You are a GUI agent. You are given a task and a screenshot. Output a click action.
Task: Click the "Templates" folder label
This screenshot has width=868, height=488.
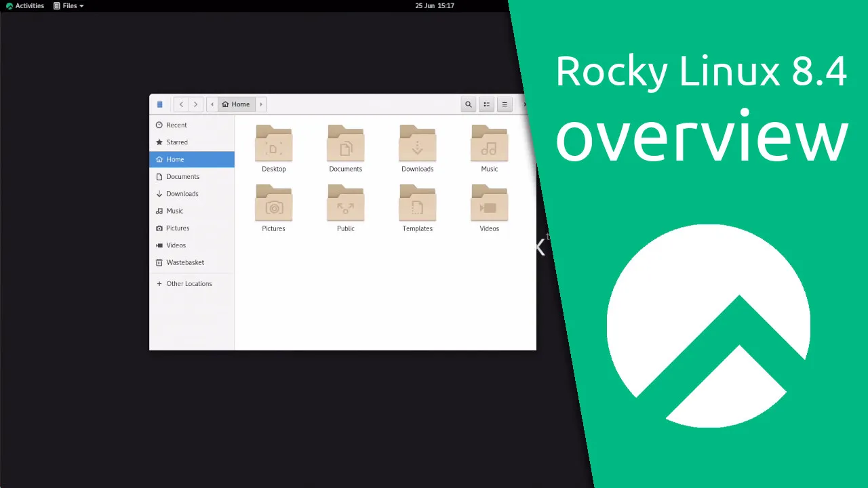click(x=418, y=228)
